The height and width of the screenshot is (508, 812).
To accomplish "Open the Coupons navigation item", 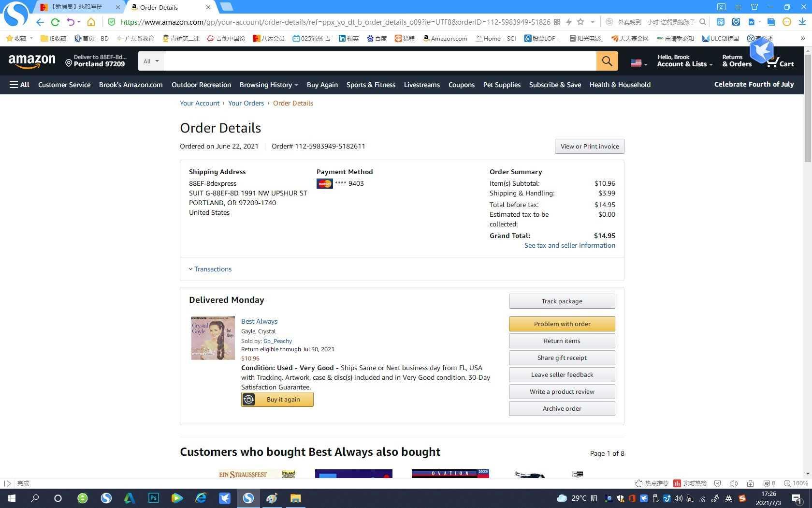I will (x=461, y=85).
